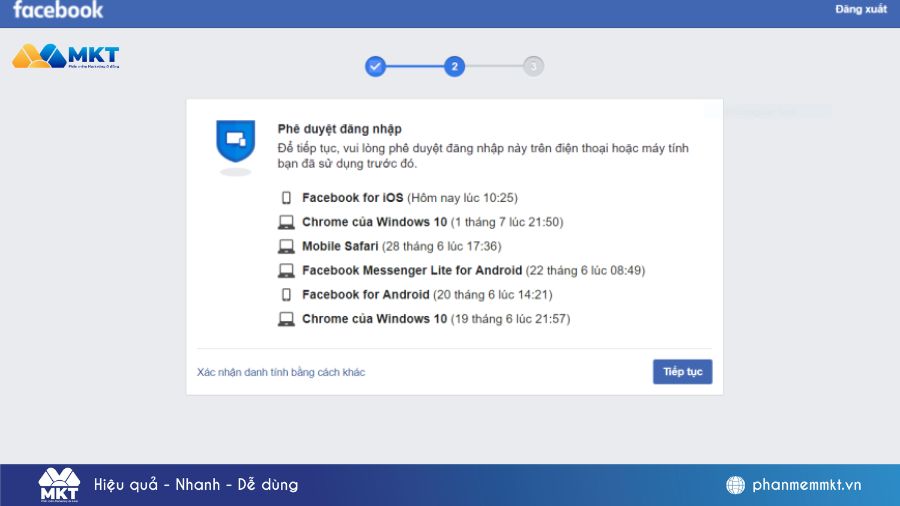Click laptop icon beside Chrome 1 tháng 7

[286, 222]
